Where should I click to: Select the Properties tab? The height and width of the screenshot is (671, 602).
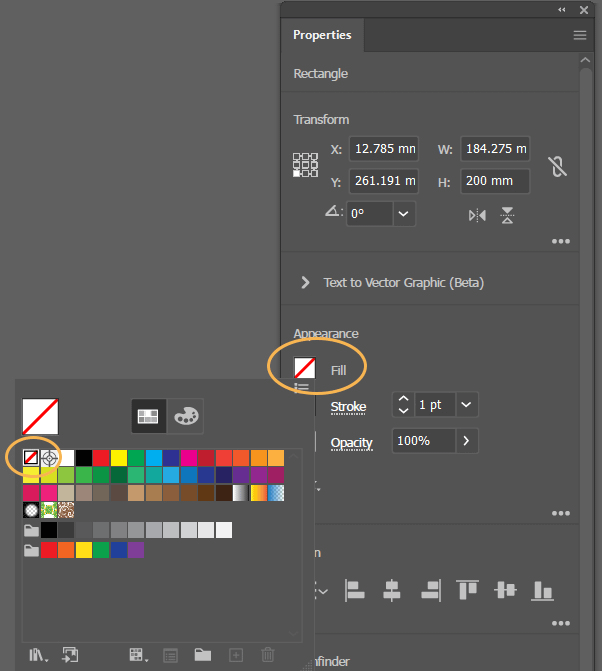click(x=322, y=35)
